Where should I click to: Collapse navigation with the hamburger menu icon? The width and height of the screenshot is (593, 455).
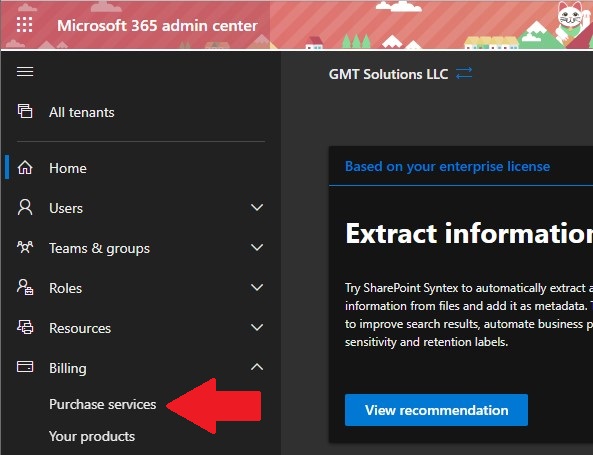coord(25,71)
